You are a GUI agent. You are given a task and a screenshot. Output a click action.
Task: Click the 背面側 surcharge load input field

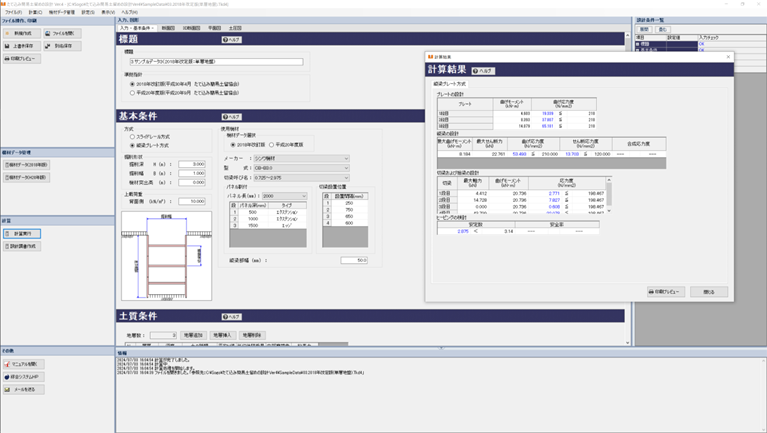pyautogui.click(x=192, y=202)
